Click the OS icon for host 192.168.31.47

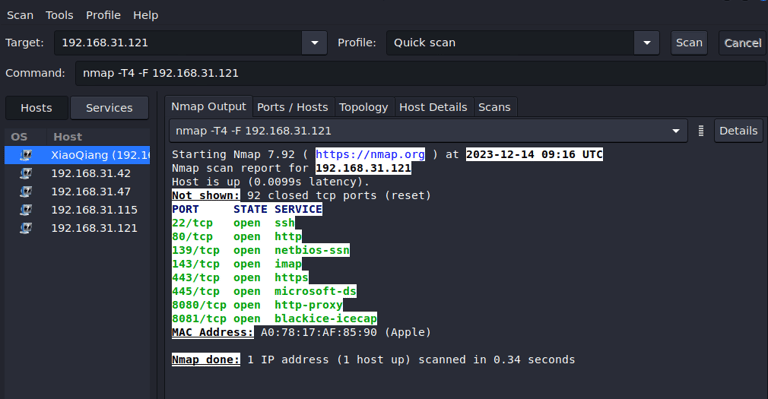25,191
